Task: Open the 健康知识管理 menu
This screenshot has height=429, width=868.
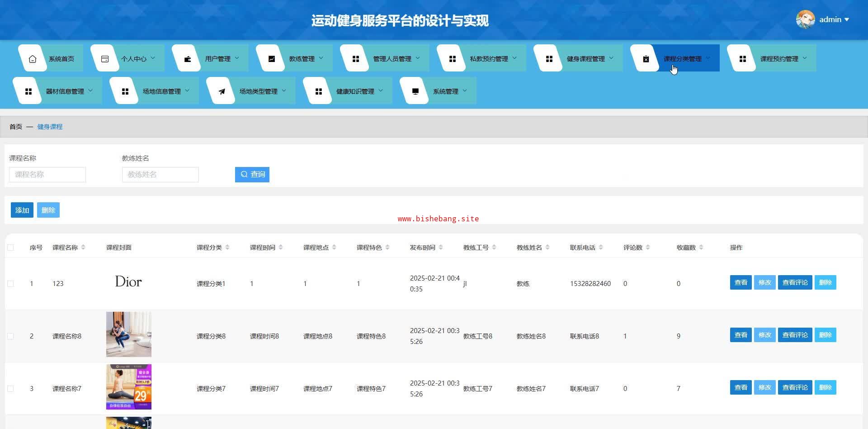Action: click(x=355, y=91)
